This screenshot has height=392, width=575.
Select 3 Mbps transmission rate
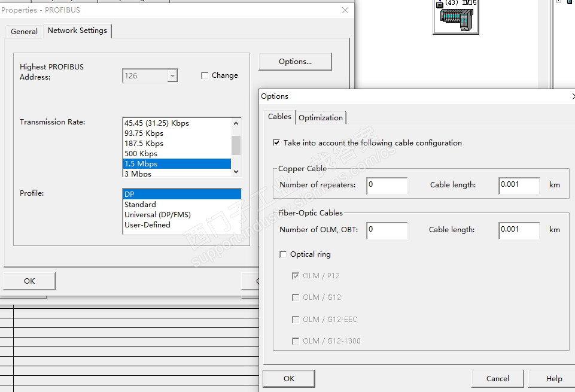[x=177, y=173]
